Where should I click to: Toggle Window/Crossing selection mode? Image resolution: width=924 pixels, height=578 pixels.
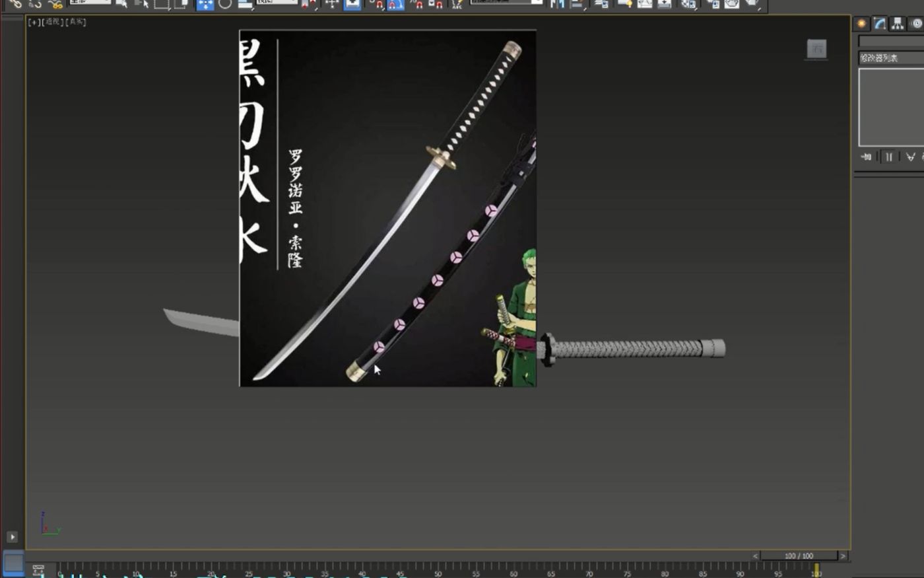(180, 4)
